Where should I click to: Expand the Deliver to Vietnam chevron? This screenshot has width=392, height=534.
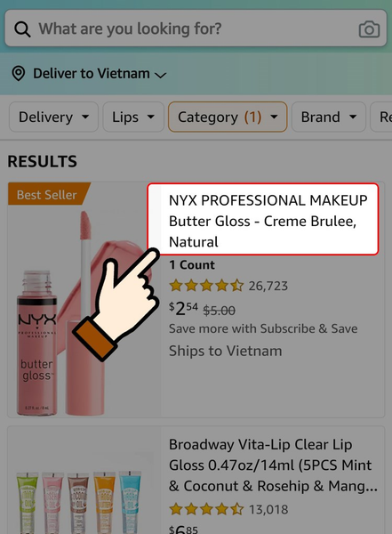[161, 75]
